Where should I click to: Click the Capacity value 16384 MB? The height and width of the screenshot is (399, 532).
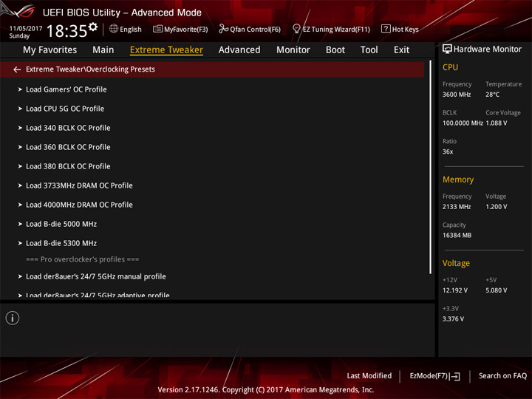point(457,235)
